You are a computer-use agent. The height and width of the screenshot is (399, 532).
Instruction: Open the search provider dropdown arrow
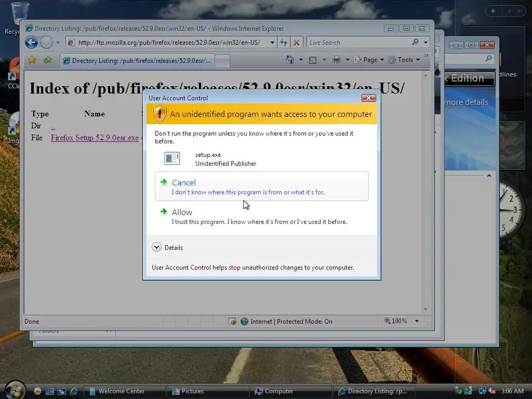[x=425, y=43]
